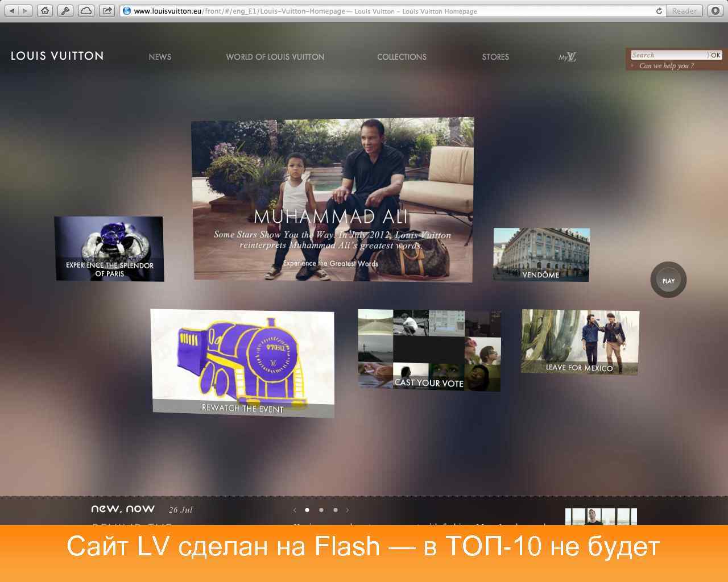Collapse to previous slide with left chevron
This screenshot has width=728, height=582.
[x=295, y=510]
